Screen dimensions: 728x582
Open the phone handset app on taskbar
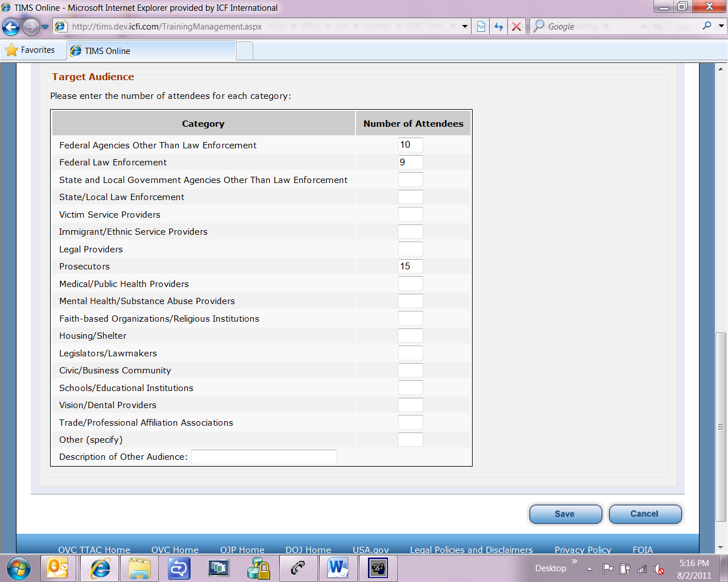298,568
